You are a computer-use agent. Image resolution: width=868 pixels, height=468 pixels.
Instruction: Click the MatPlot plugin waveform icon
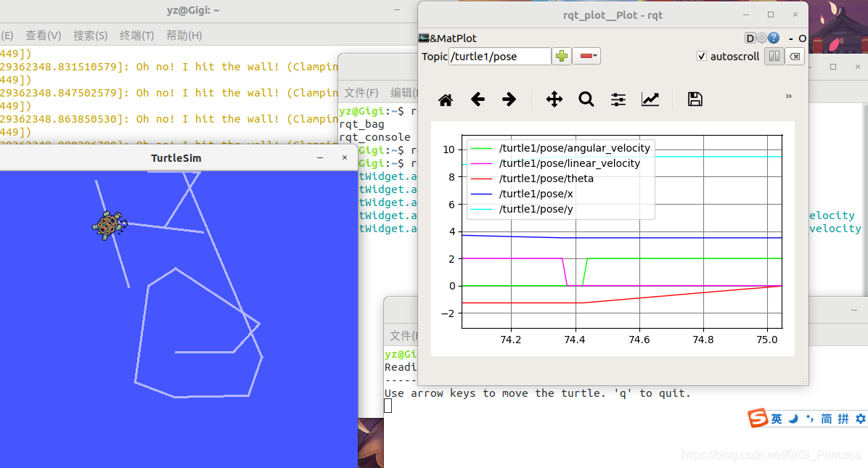pos(424,38)
